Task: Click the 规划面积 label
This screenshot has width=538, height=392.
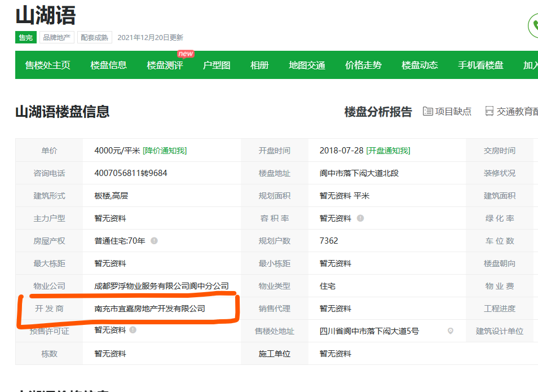Action: point(275,196)
